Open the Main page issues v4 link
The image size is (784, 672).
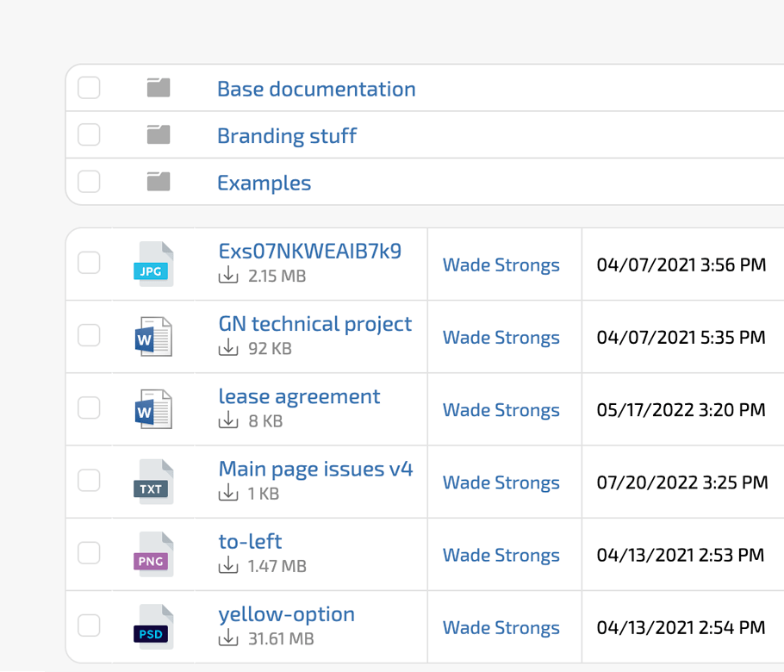click(x=315, y=470)
